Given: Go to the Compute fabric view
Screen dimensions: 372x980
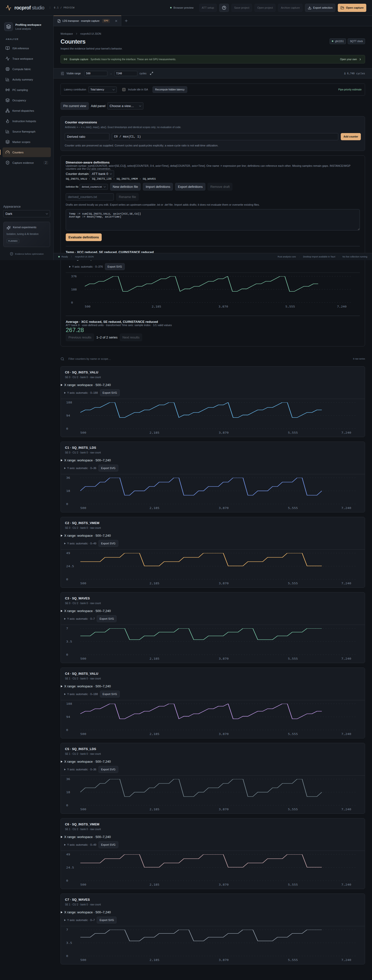Looking at the screenshot, I should (26, 69).
